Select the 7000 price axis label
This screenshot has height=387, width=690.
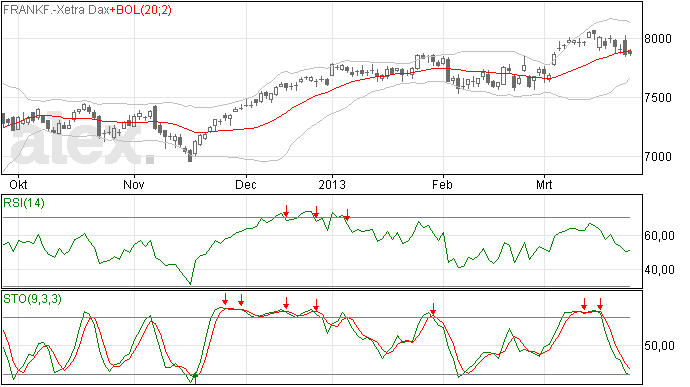coord(658,157)
